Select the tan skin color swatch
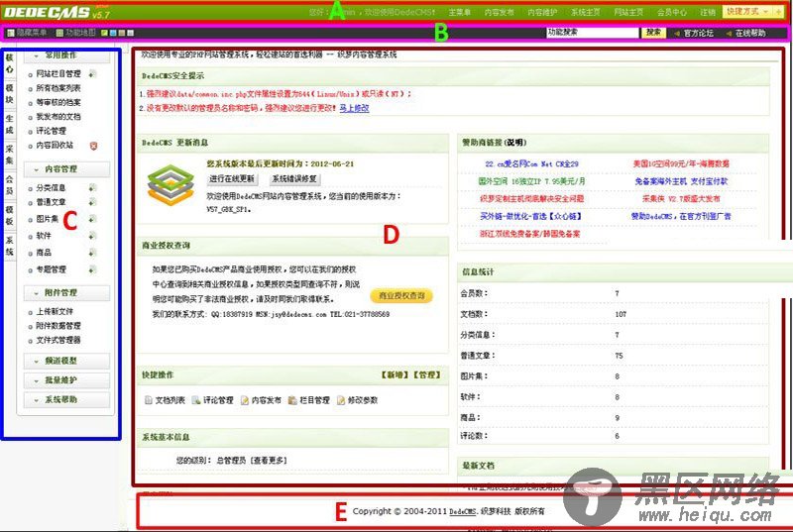Screen dimensions: 793x532 (121, 33)
